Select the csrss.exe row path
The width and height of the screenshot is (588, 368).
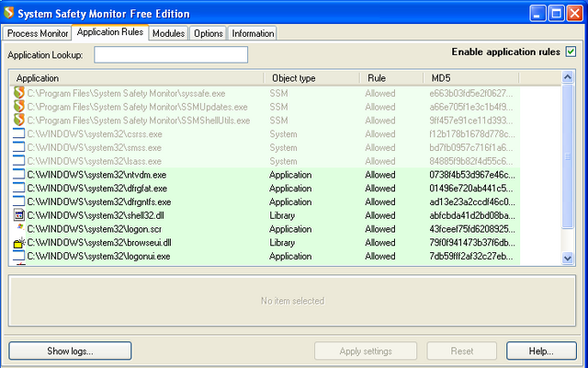coord(95,134)
